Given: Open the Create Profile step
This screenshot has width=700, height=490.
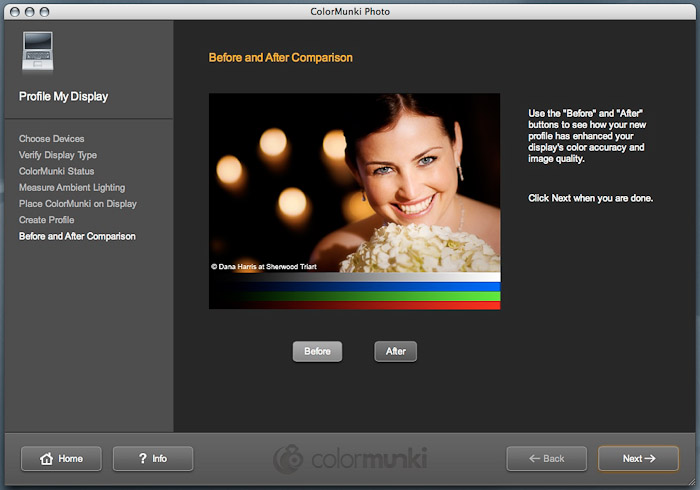Looking at the screenshot, I should point(46,220).
